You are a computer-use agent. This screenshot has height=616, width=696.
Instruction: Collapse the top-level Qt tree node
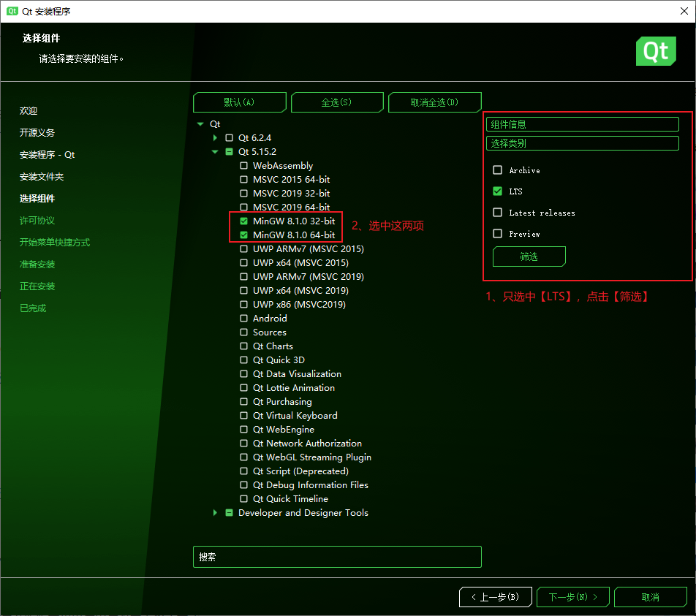coord(200,123)
